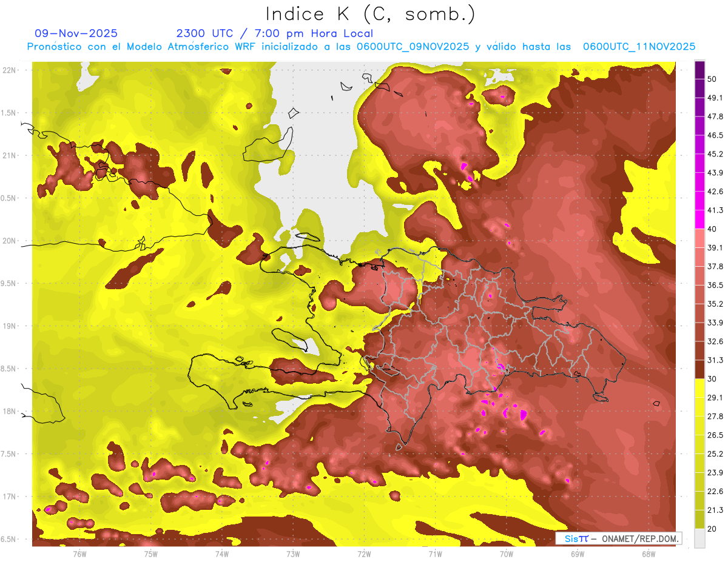Click the '8.5N' latitude label
The width and height of the screenshot is (728, 562).
coord(9,369)
